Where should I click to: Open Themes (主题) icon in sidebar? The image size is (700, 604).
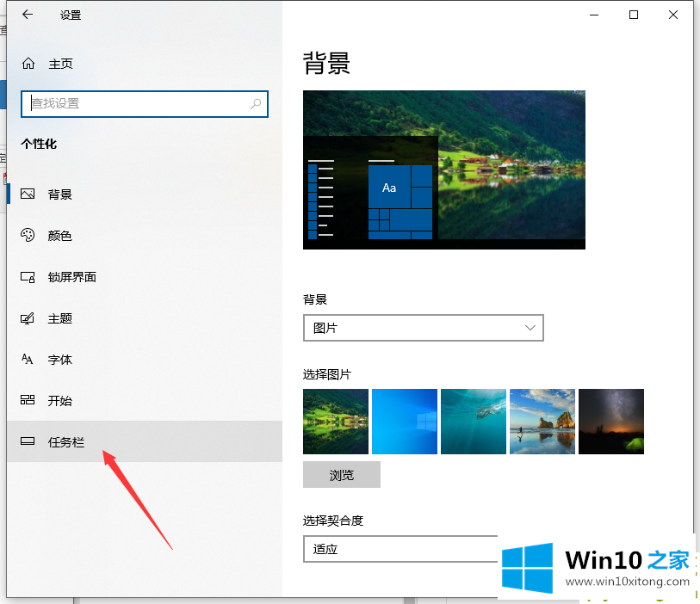(28, 318)
